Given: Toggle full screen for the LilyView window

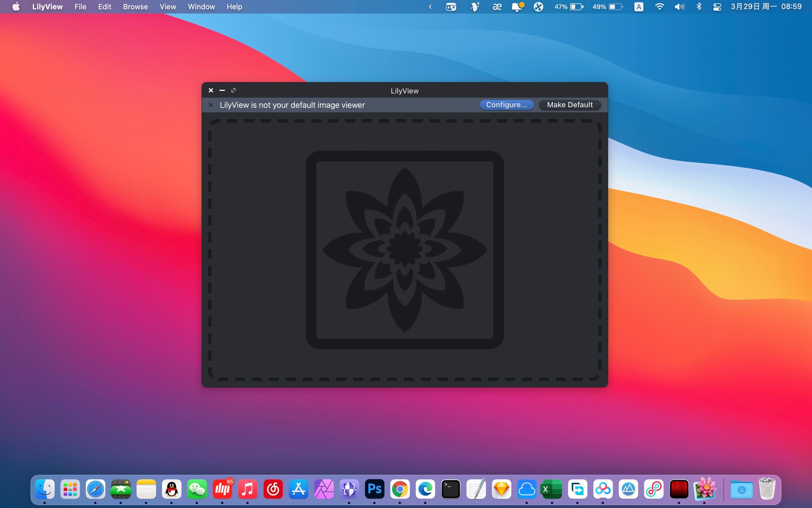Looking at the screenshot, I should [x=233, y=90].
